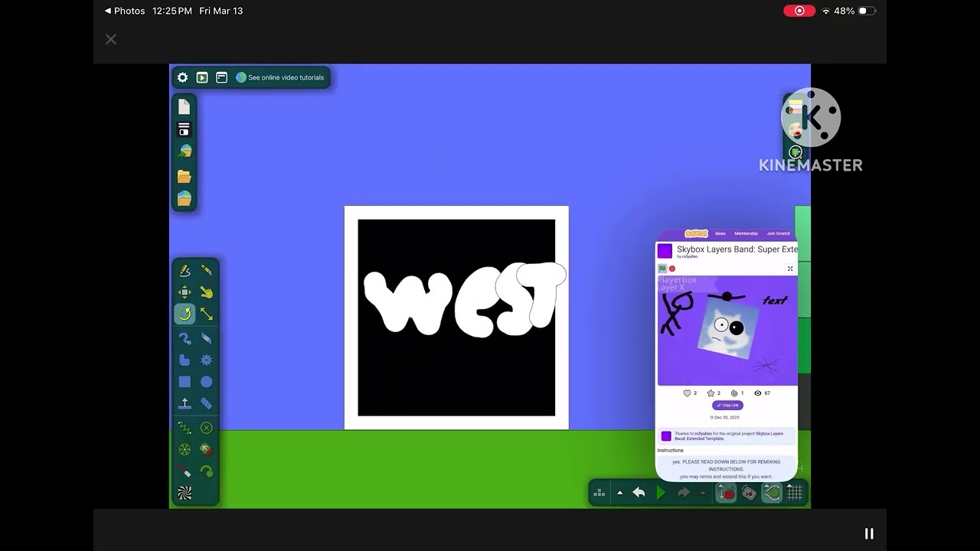
Task: Select the Sketch tool in Algodoo toolbar
Action: tap(185, 270)
